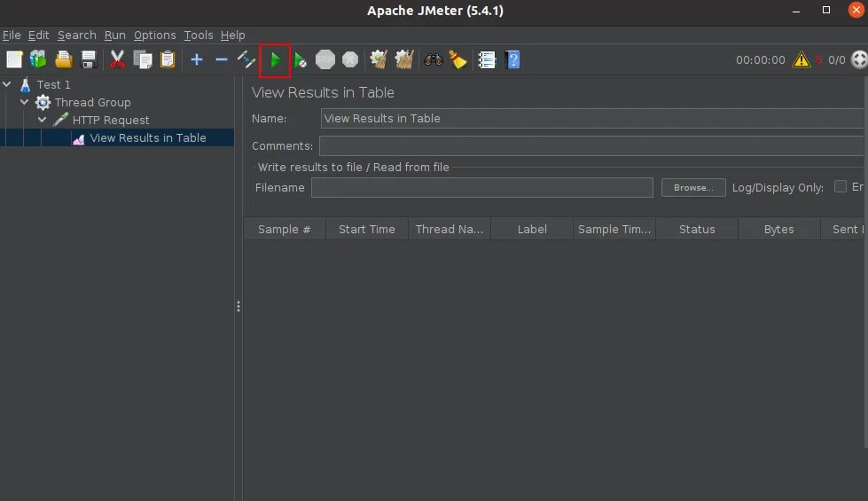Open the Templates icon in toolbar

[38, 59]
